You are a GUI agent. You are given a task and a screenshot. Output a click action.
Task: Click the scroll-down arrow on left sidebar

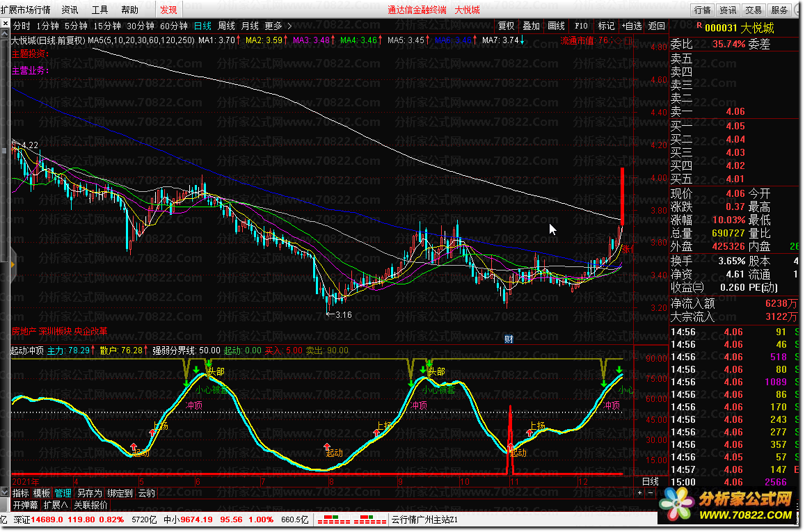pos(5,492)
